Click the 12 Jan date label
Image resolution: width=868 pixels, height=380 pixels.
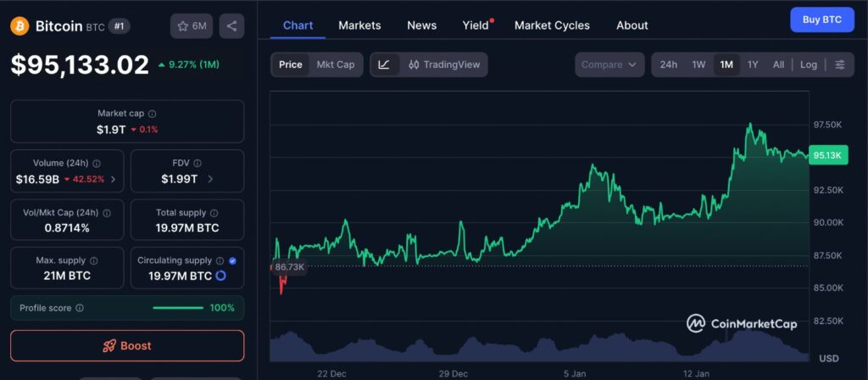(x=698, y=374)
